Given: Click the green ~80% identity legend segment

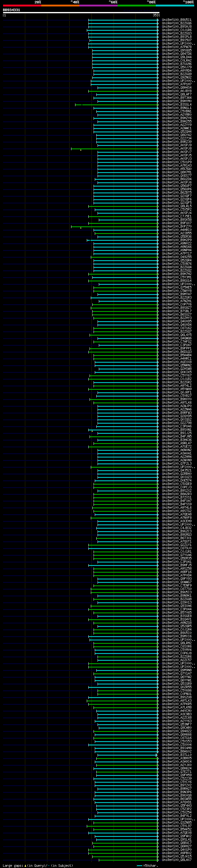Looking at the screenshot, I should click(x=136, y=6).
